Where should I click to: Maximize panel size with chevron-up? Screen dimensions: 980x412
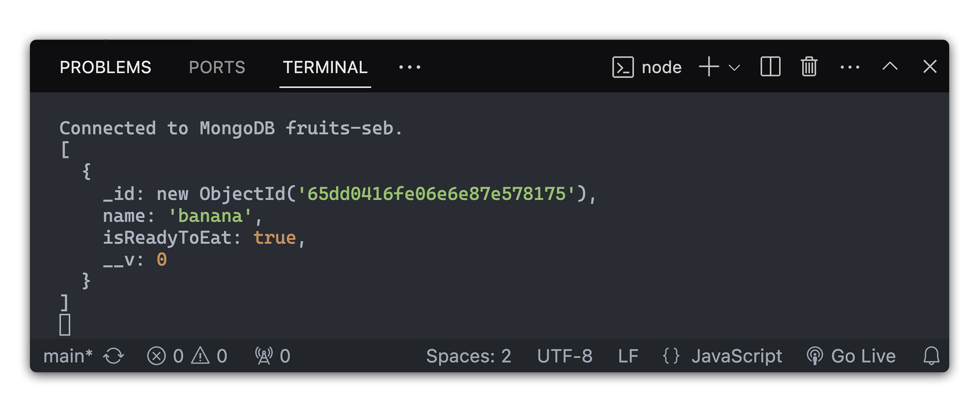(890, 67)
